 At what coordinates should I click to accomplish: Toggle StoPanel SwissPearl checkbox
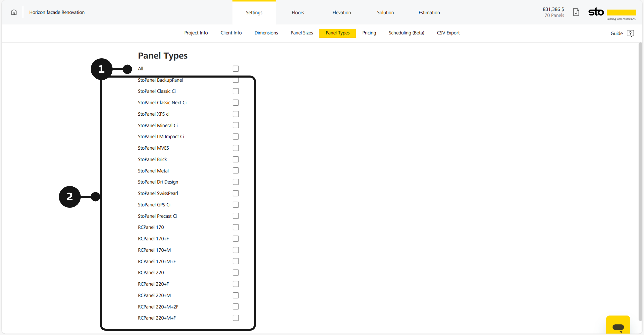click(235, 193)
